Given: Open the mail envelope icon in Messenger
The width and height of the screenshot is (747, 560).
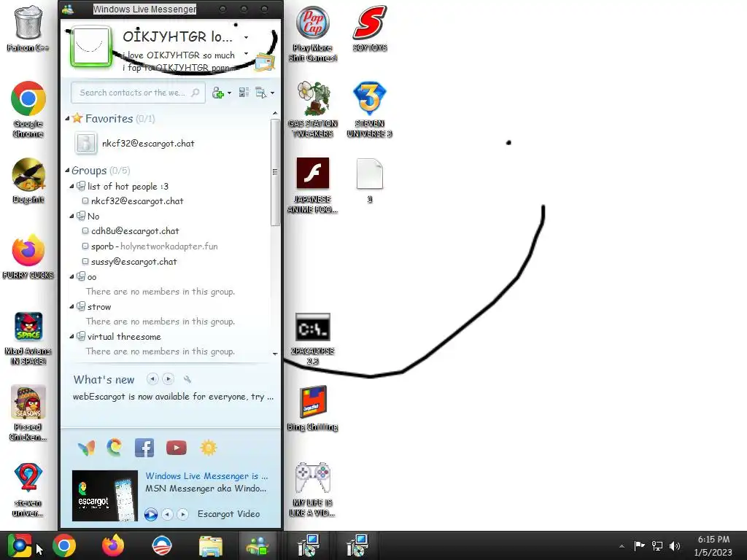Looking at the screenshot, I should click(264, 63).
